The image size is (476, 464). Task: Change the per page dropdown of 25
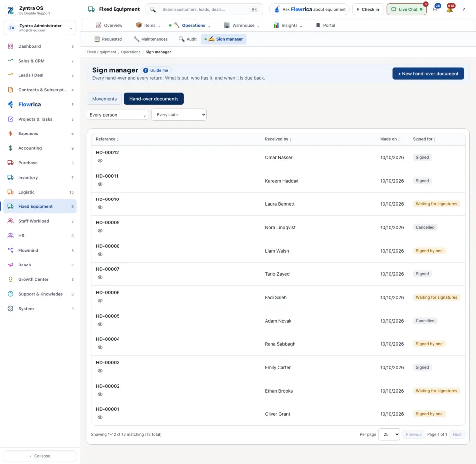[389, 435]
